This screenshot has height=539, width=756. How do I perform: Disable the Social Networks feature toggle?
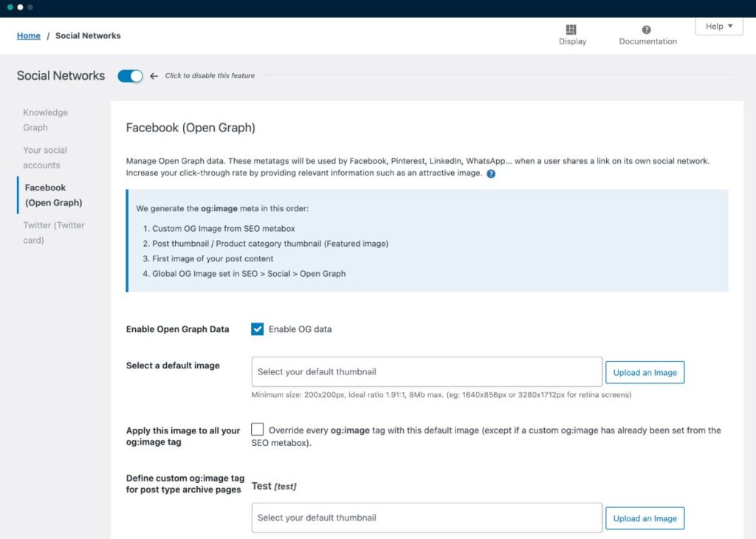point(130,76)
